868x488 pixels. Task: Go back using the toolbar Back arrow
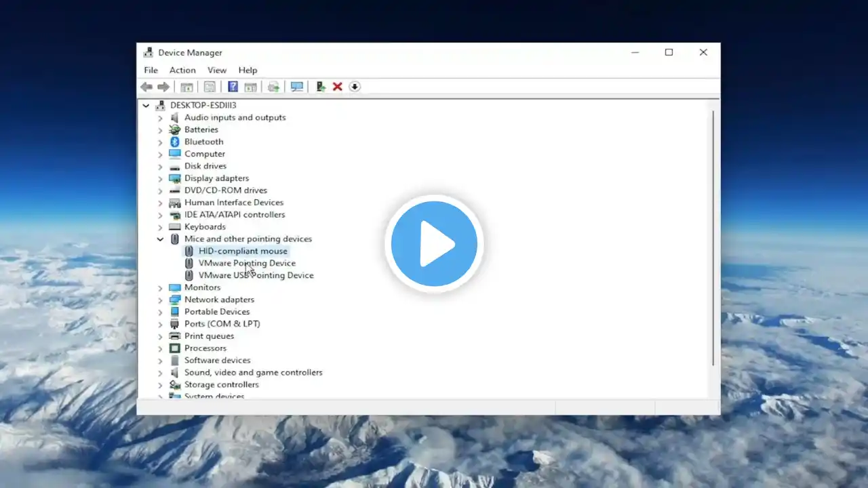pyautogui.click(x=146, y=87)
